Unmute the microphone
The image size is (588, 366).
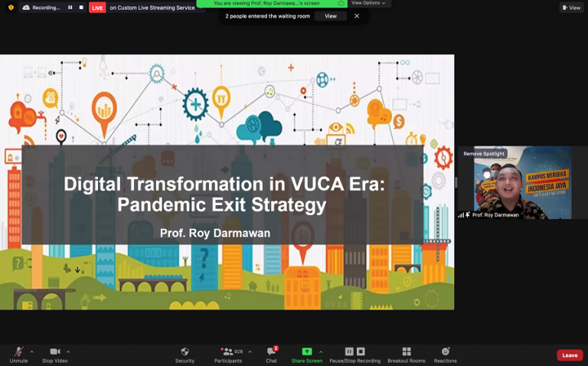point(18,355)
